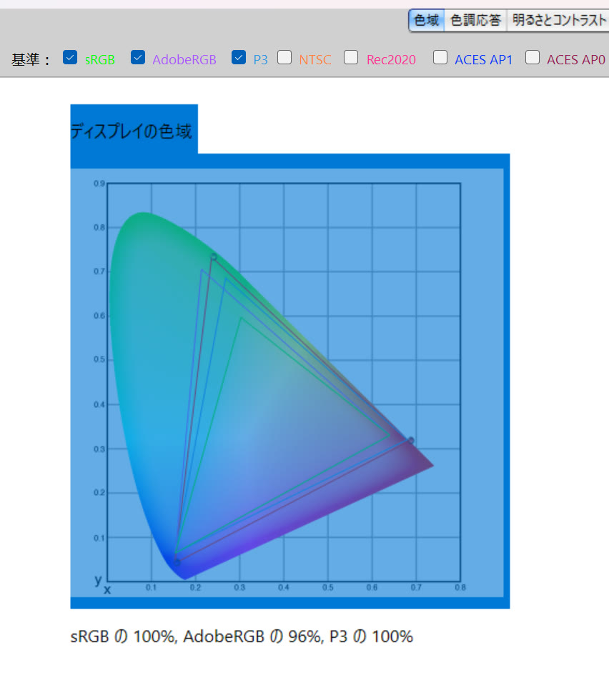Click the green sRGB label
This screenshot has width=609, height=700.
click(99, 60)
